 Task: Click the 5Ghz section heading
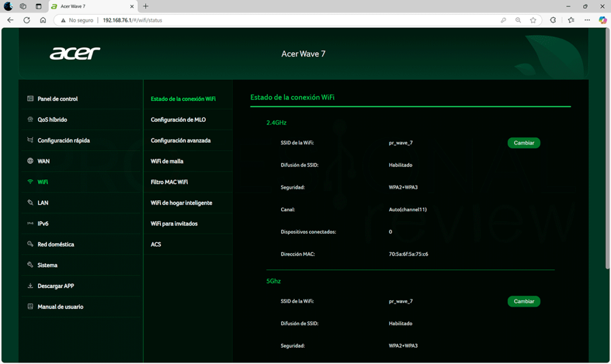pyautogui.click(x=273, y=281)
